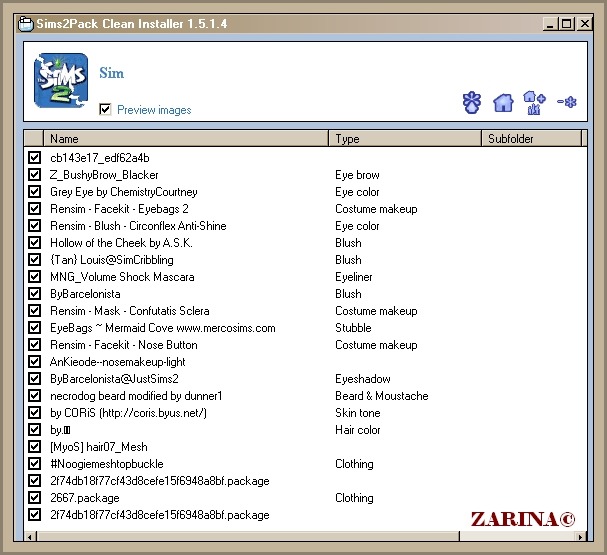607x555 pixels.
Task: Click the blank checkbox column header
Action: [x=34, y=139]
